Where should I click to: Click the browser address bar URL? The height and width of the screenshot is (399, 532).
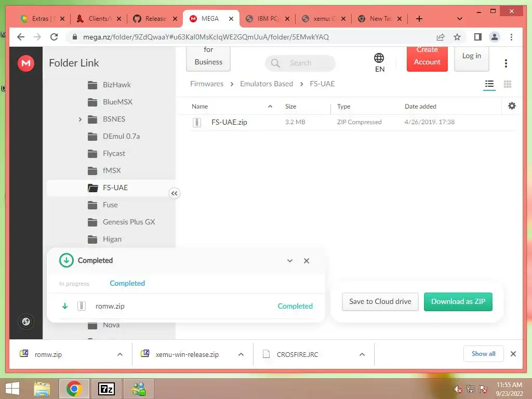coord(206,37)
